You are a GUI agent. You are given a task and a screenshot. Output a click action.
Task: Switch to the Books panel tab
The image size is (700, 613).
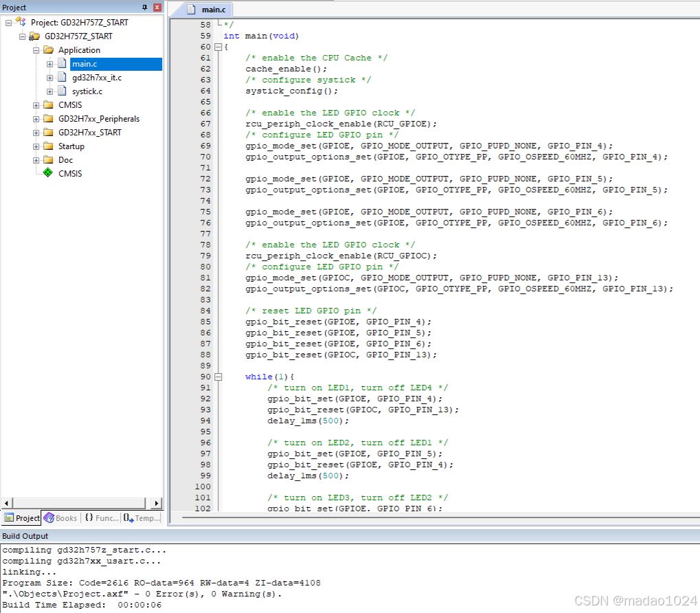click(61, 518)
